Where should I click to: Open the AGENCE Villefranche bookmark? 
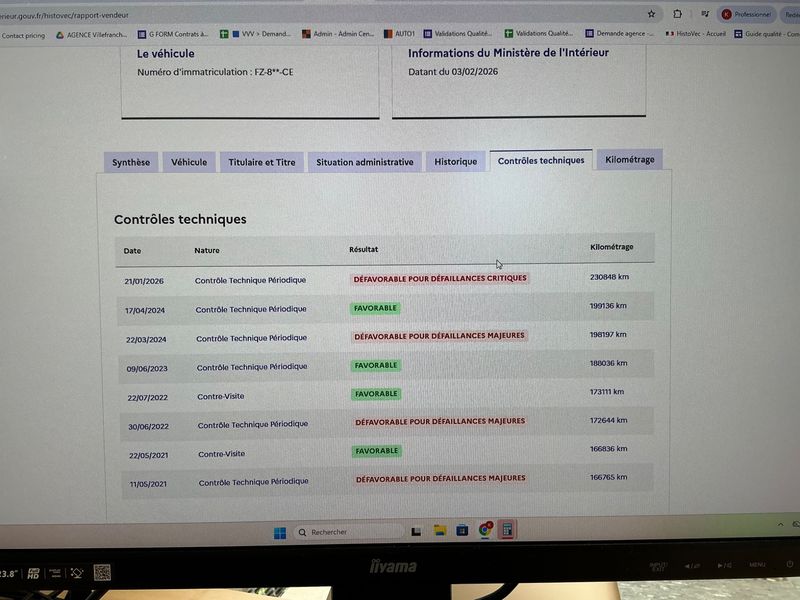pyautogui.click(x=97, y=35)
